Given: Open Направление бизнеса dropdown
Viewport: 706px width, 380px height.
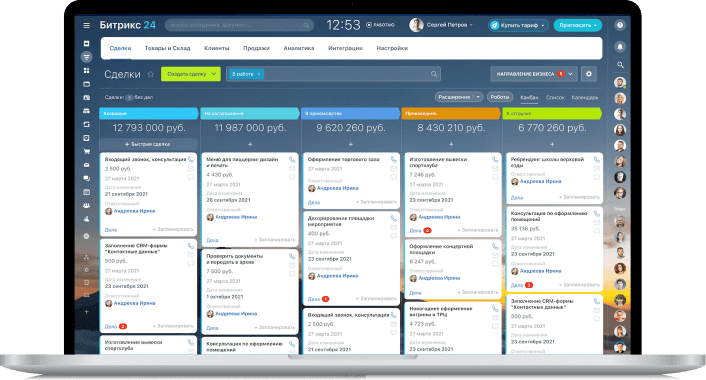Looking at the screenshot, I should tap(533, 74).
